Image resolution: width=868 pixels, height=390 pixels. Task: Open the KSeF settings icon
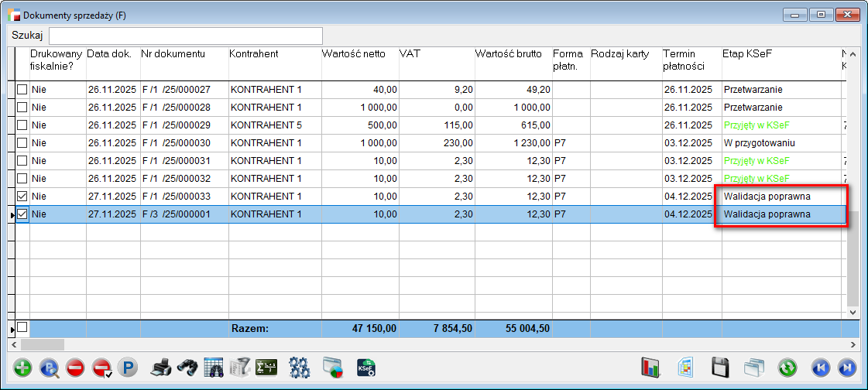coord(366,368)
